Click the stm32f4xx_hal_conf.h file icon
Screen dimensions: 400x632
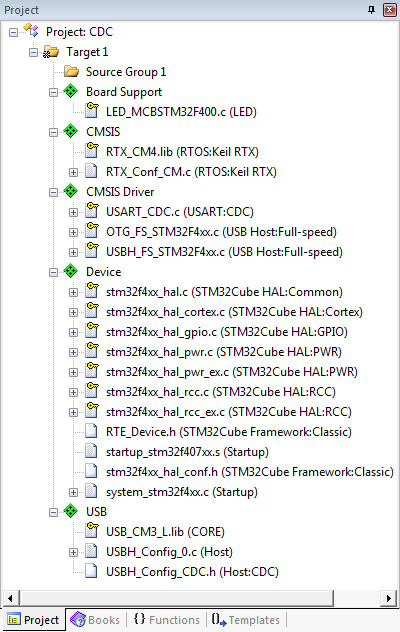click(x=92, y=471)
